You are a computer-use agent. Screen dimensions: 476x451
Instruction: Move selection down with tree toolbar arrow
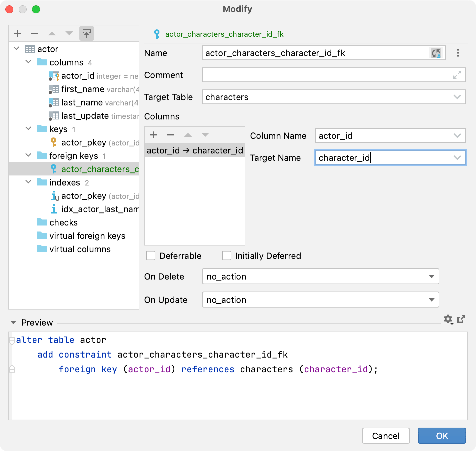[69, 33]
